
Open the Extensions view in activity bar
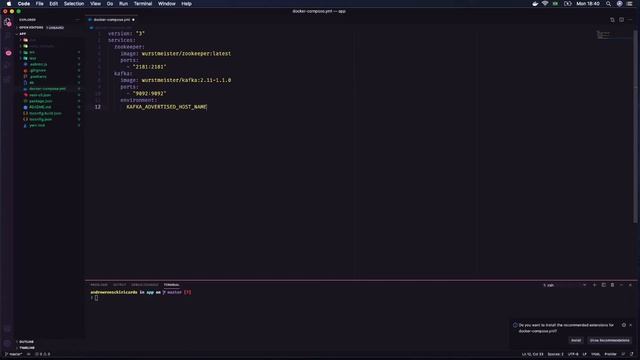7,80
